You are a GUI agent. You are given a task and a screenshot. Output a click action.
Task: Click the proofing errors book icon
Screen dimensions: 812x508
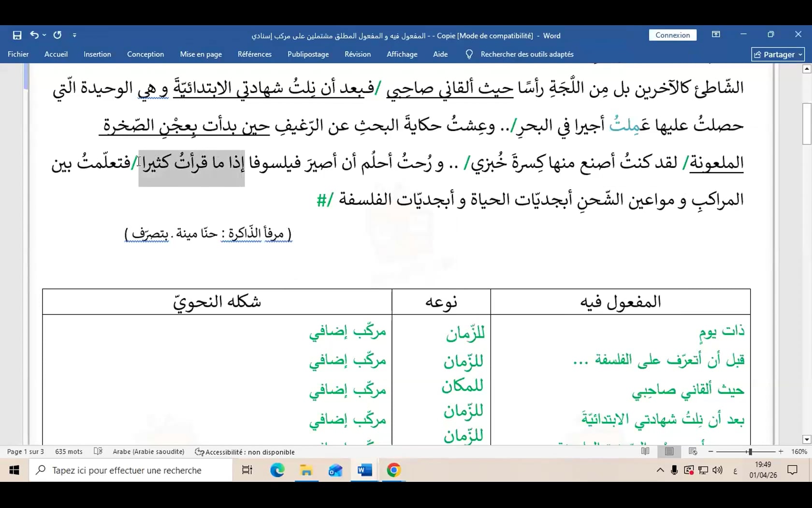(x=98, y=451)
